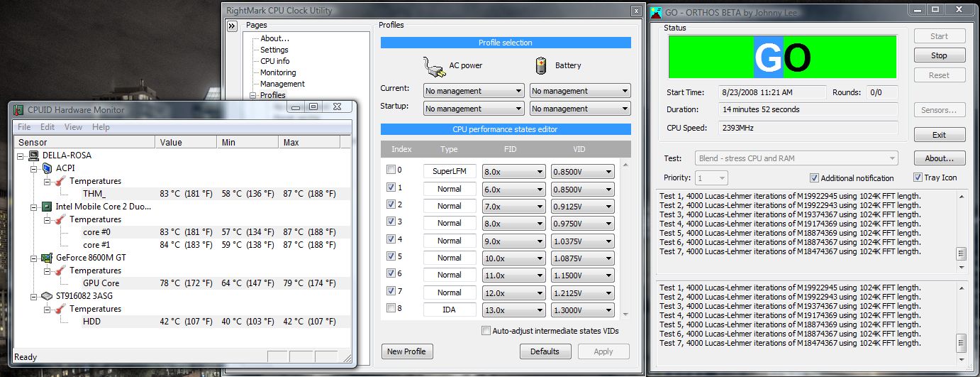Uncheck performance state index 2

click(391, 205)
